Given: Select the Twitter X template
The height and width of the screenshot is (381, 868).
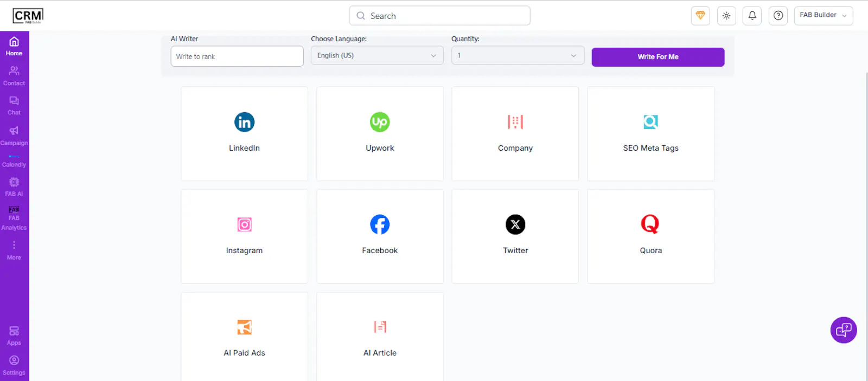Looking at the screenshot, I should click(515, 236).
